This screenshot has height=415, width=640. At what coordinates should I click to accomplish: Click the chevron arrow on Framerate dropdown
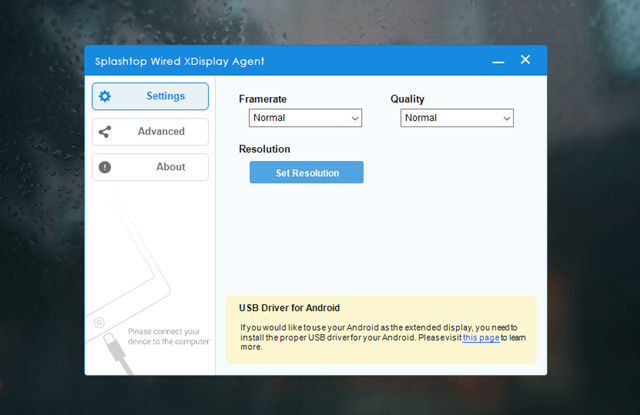354,118
